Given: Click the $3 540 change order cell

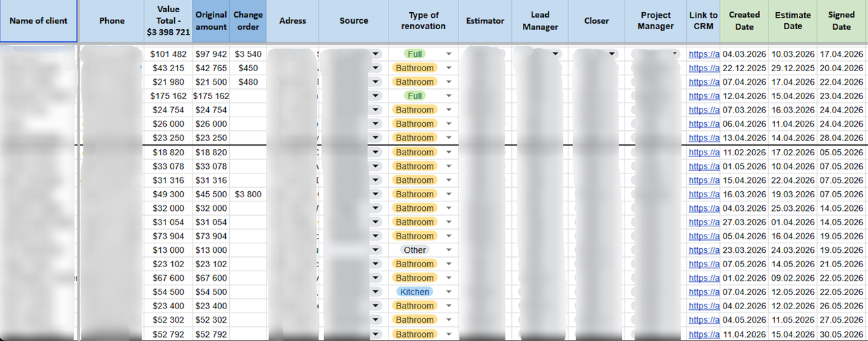Looking at the screenshot, I should tap(248, 54).
